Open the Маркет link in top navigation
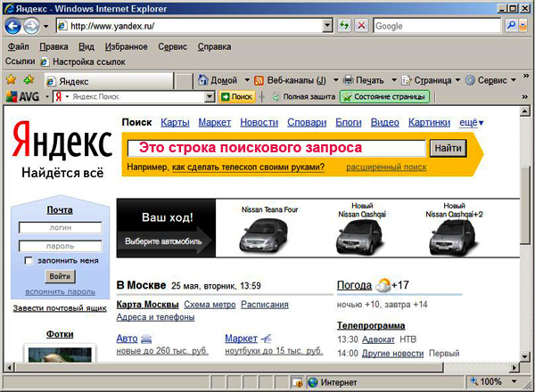535x392 pixels. click(x=215, y=122)
